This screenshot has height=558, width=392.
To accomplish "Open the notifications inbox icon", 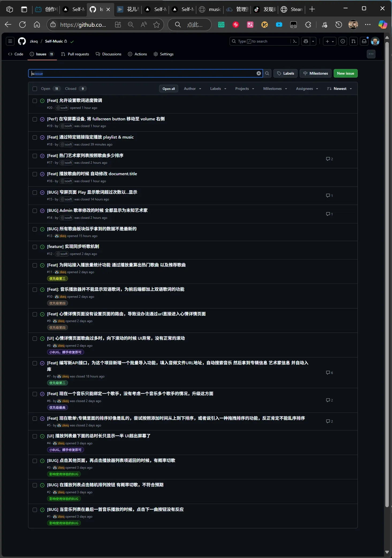I will click(x=364, y=41).
